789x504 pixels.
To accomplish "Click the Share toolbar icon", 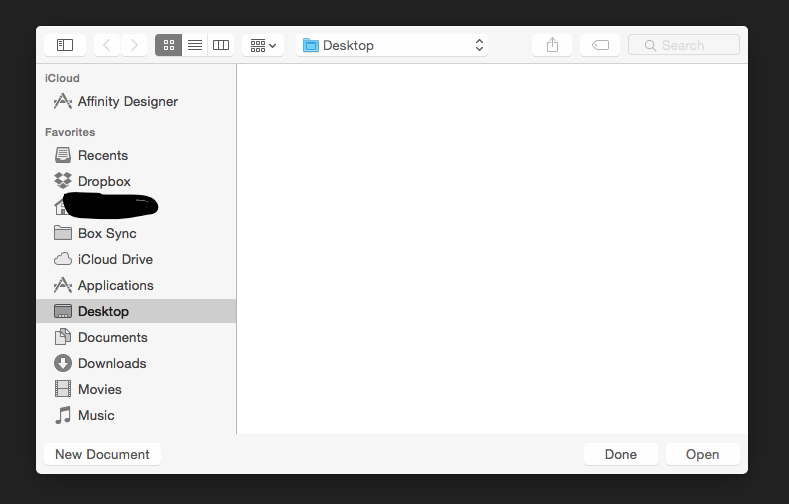I will [552, 45].
